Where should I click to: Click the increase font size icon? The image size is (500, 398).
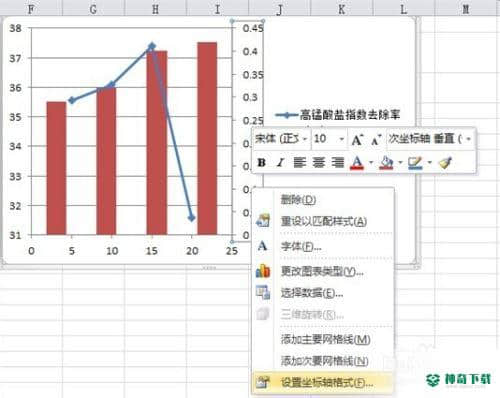tap(357, 139)
